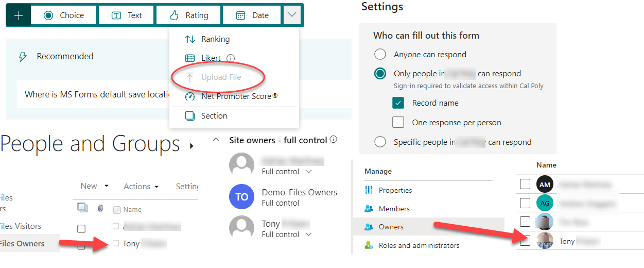Click the Tony name in People and Groups list
The image size is (644, 268).
(131, 243)
